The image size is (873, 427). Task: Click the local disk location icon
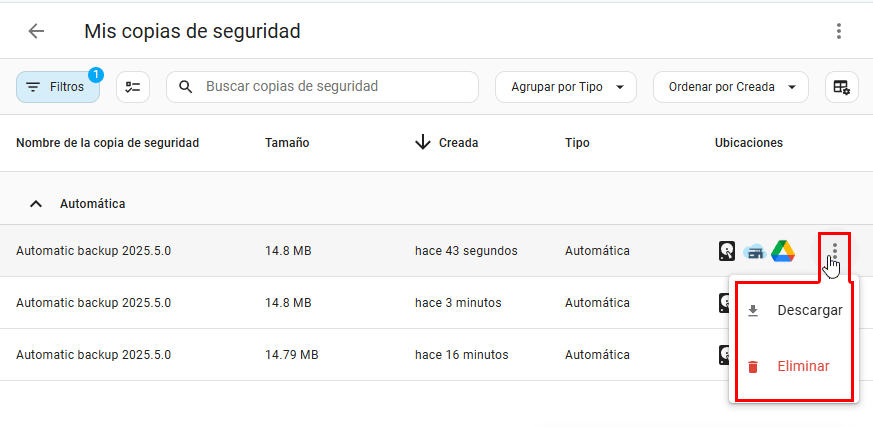pos(727,251)
